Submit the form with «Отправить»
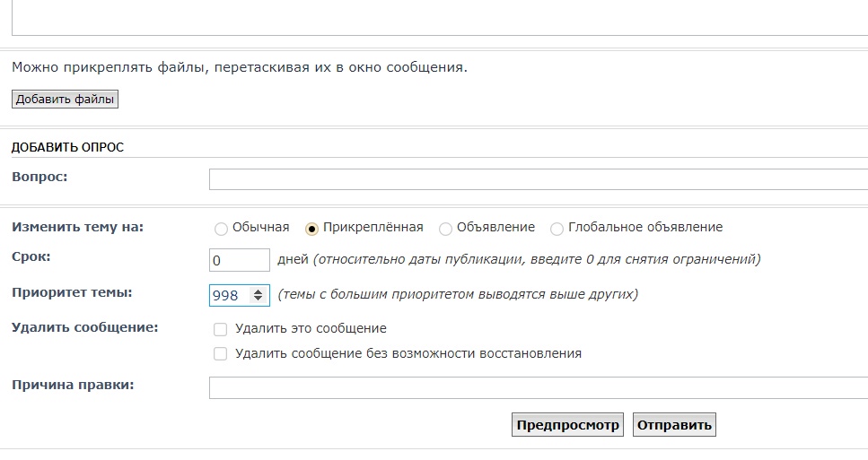Image resolution: width=868 pixels, height=460 pixels. coord(674,425)
